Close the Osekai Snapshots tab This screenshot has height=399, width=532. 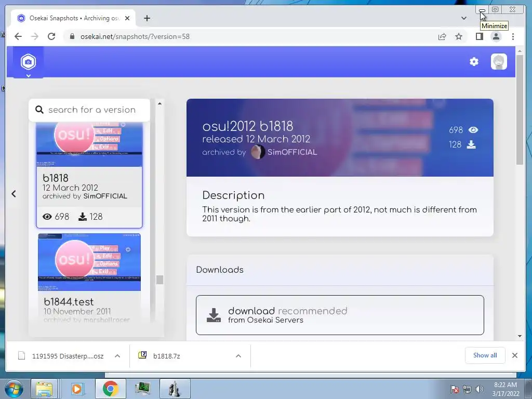127,18
